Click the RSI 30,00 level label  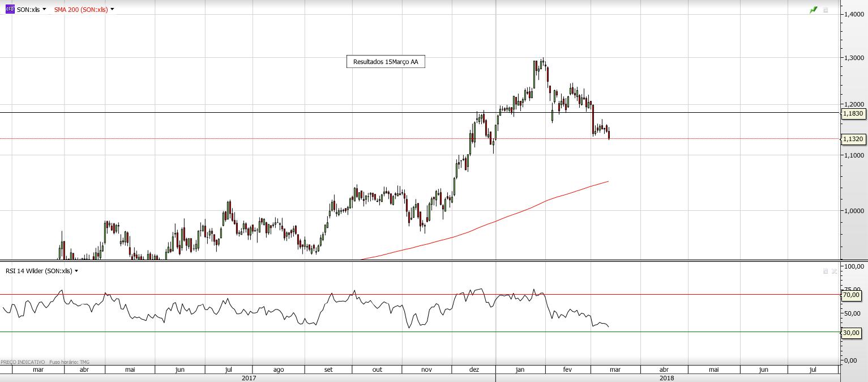point(852,333)
